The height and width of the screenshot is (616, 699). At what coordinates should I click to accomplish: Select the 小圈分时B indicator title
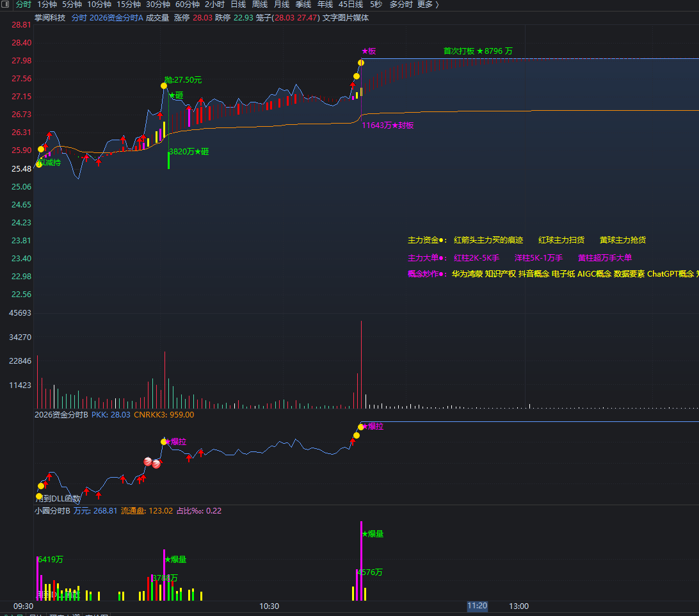[x=52, y=511]
